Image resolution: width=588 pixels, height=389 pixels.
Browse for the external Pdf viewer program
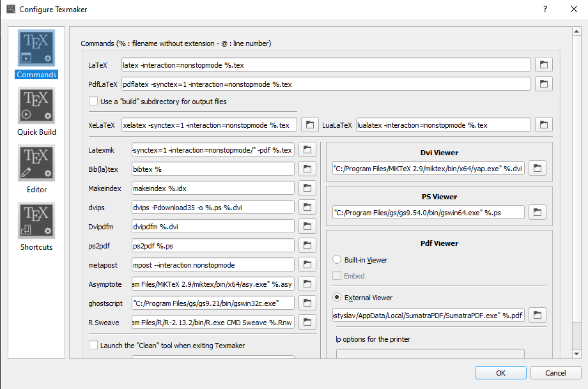tap(538, 315)
